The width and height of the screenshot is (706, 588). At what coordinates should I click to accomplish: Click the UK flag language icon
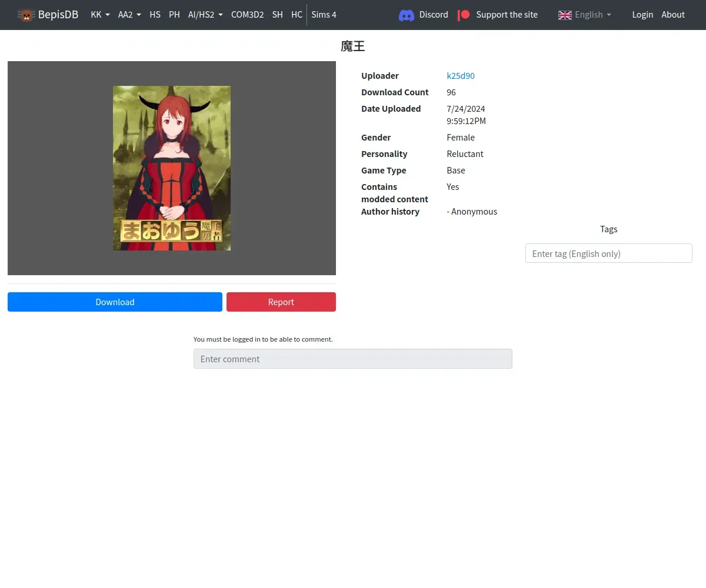pos(565,15)
